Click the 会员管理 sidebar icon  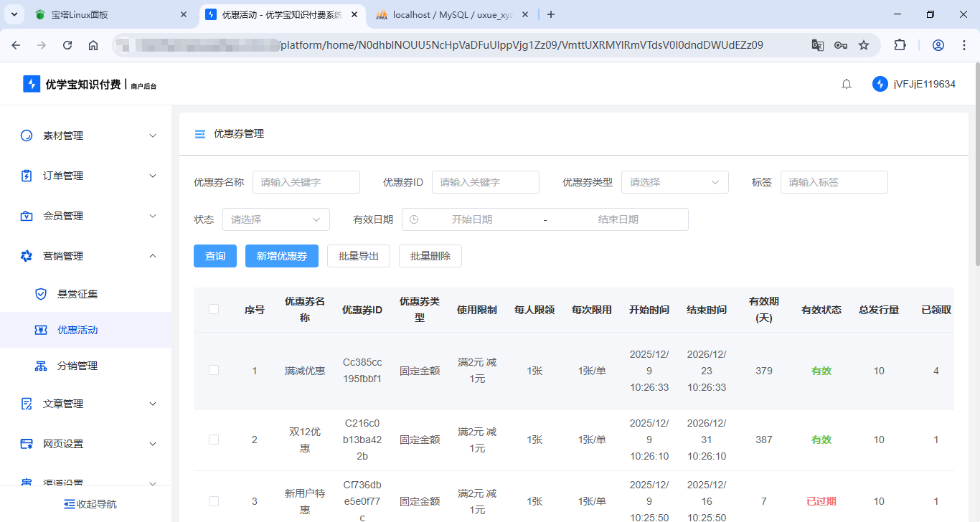click(27, 216)
